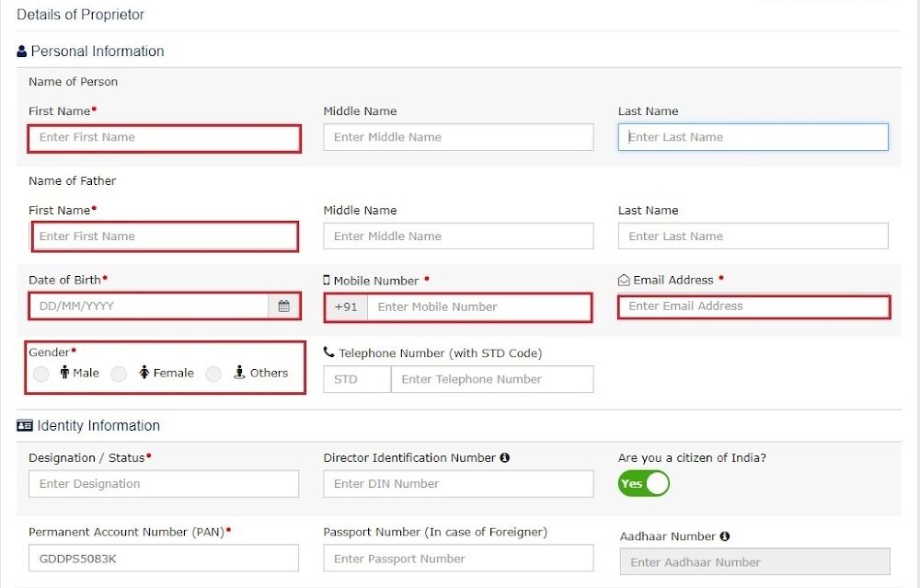The image size is (920, 588).
Task: Click the Are you a citizen of India label
Action: (x=692, y=457)
